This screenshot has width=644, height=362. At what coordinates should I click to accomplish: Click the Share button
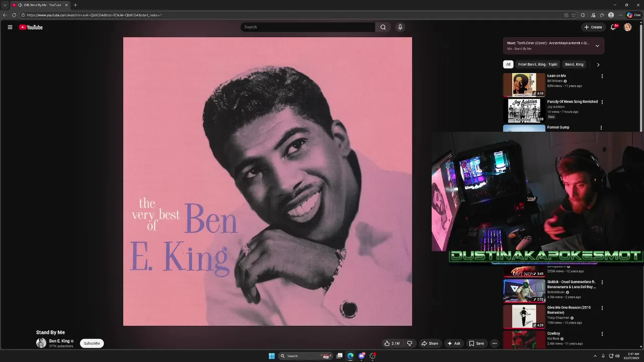(430, 343)
